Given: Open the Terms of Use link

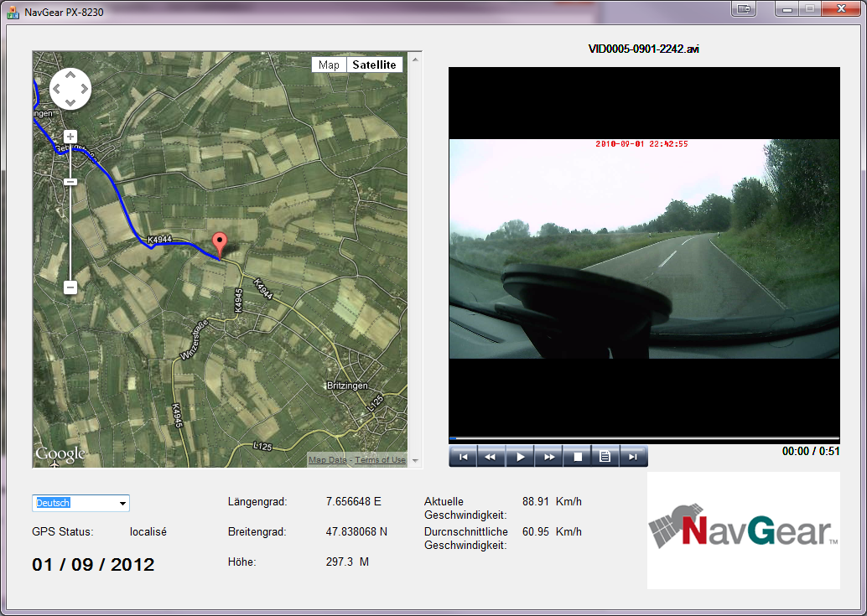Looking at the screenshot, I should [380, 460].
